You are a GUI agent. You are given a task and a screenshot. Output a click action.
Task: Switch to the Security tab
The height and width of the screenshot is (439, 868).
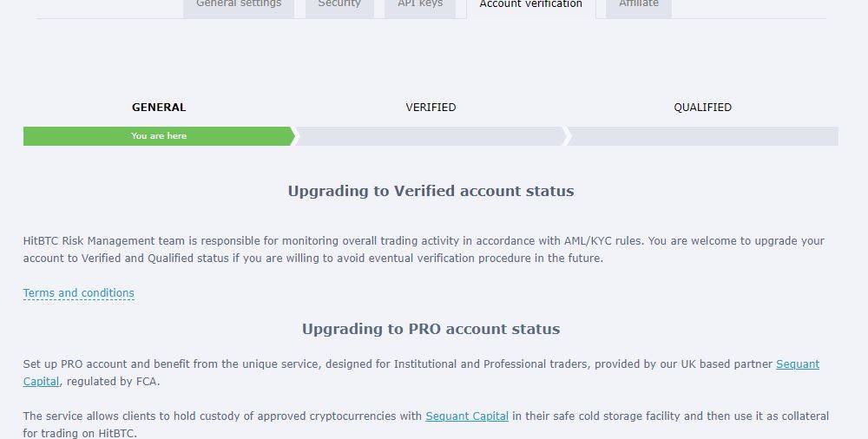click(x=339, y=5)
